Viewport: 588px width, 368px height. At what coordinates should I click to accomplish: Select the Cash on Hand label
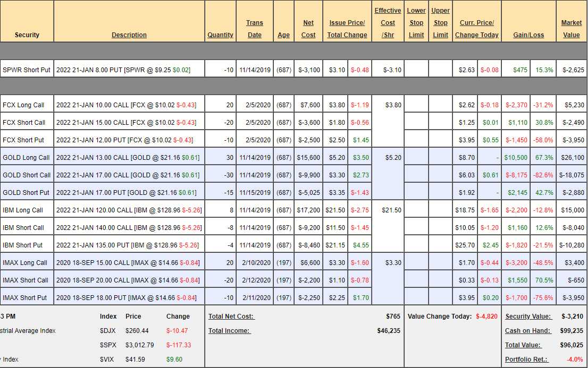click(x=527, y=331)
